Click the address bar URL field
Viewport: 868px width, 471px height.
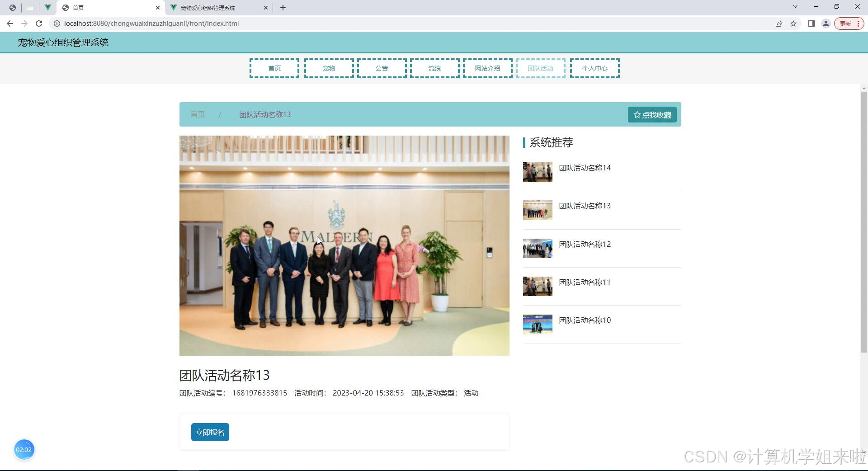pos(407,24)
